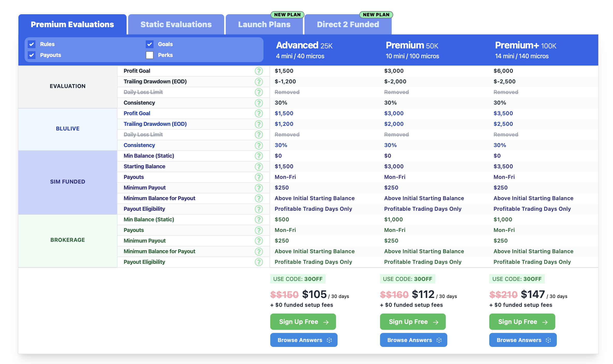View help for the Consistency rule
Screen dimensions: 613x364
click(259, 103)
